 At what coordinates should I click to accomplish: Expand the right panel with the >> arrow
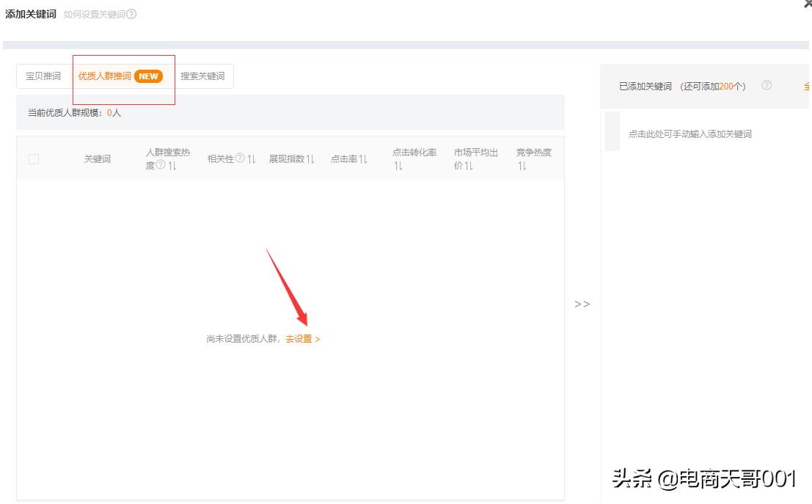click(582, 303)
